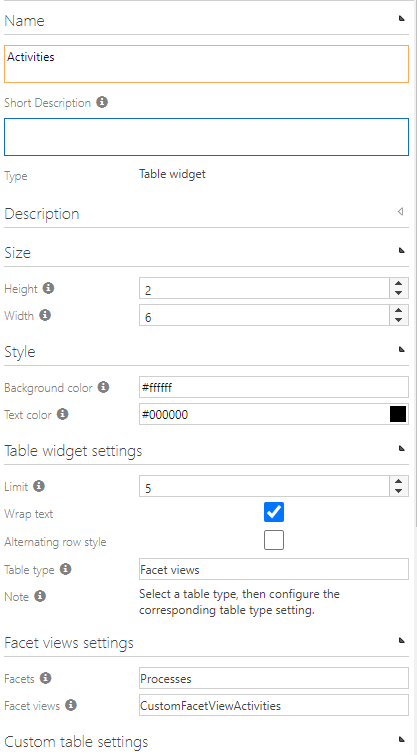Click the Short Description info icon
Screen dimensions: 417x755
click(x=102, y=102)
